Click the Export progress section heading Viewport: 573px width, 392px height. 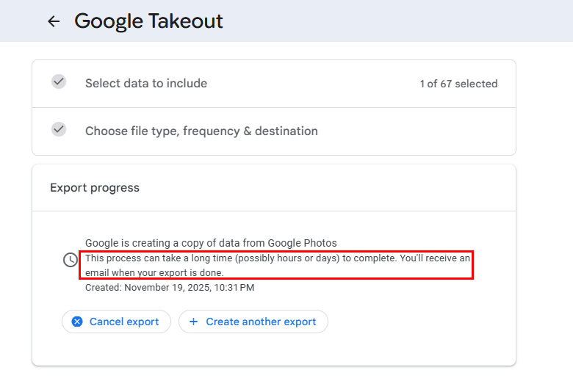click(x=95, y=188)
